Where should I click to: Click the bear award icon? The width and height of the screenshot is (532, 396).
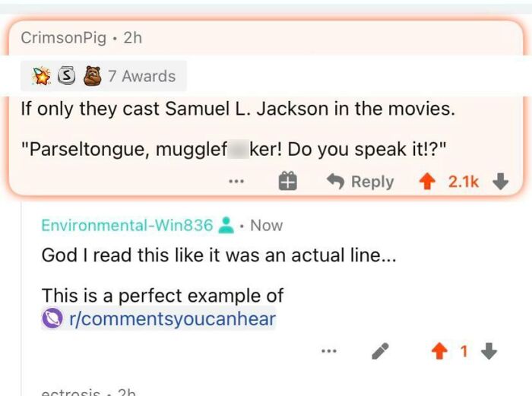pos(92,76)
